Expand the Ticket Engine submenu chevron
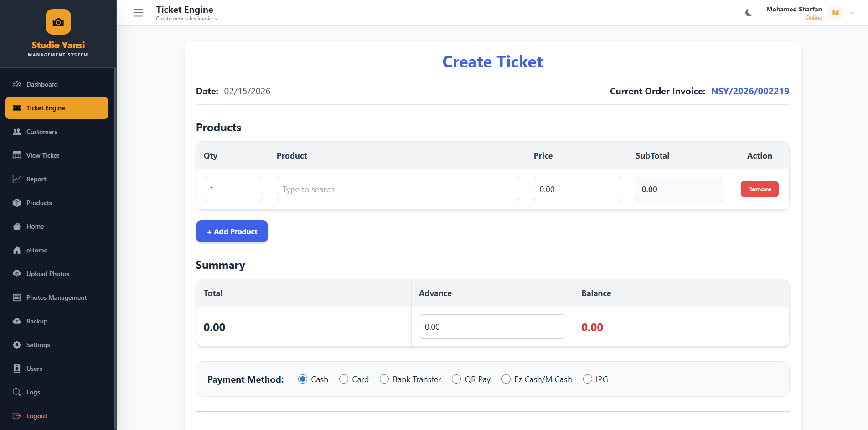The image size is (868, 430). [99, 108]
